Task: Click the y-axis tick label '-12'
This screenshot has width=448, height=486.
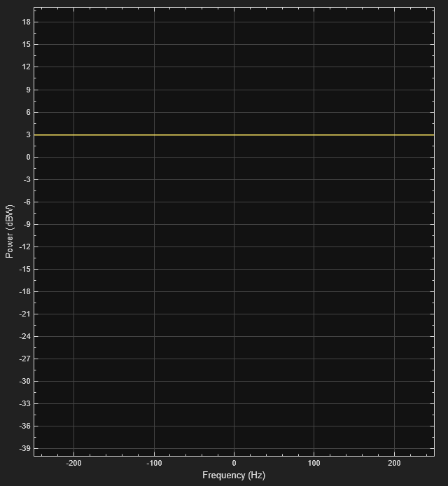Action: 25,247
